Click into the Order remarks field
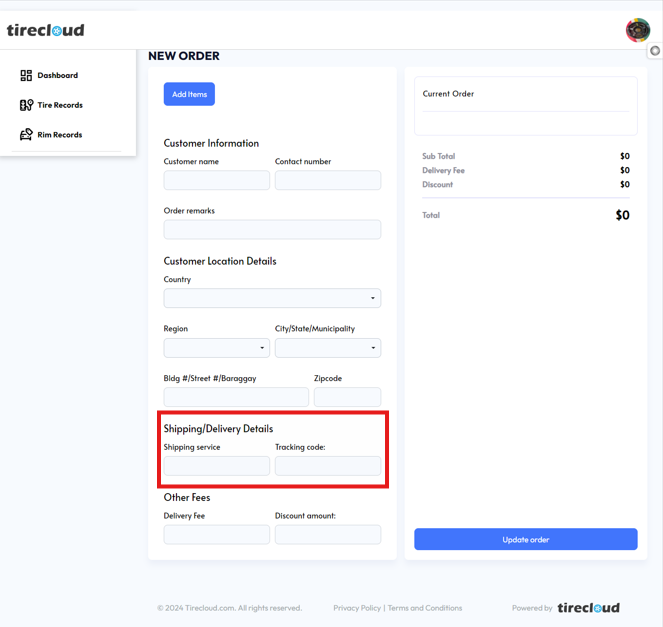The height and width of the screenshot is (627, 663). pyautogui.click(x=272, y=229)
